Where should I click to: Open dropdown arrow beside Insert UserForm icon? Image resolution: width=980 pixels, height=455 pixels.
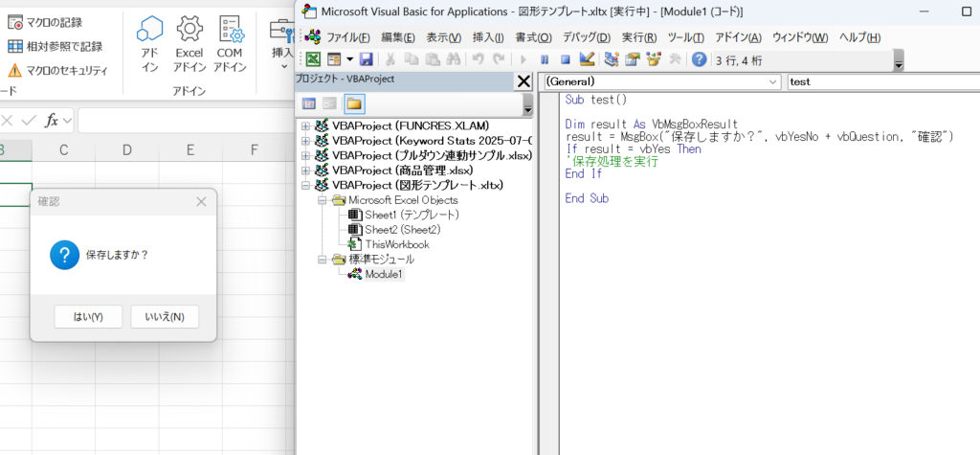[x=348, y=59]
